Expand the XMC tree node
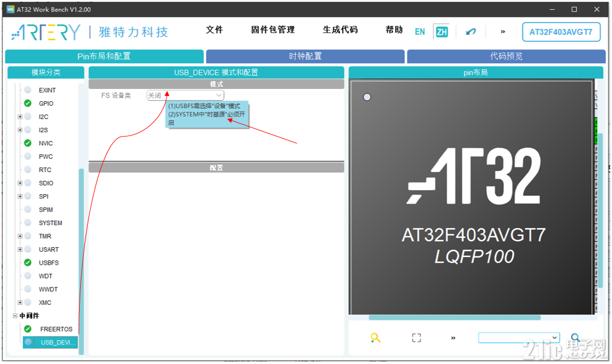612x364 pixels. 20,302
